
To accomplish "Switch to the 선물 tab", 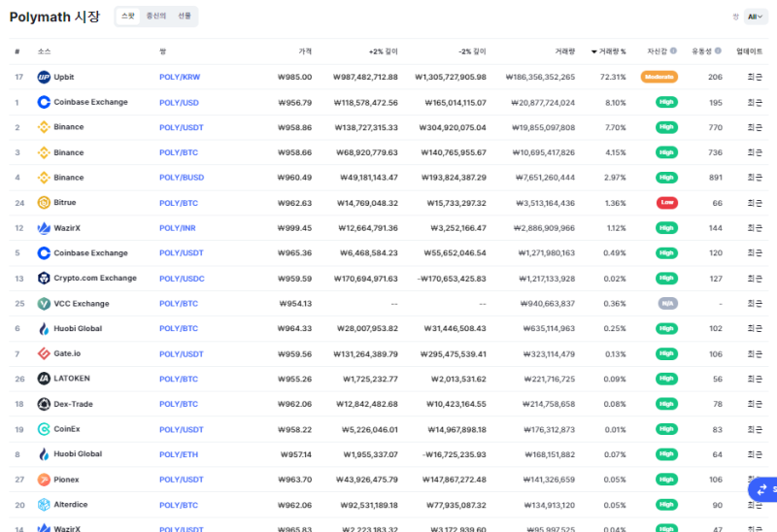I will click(x=185, y=17).
